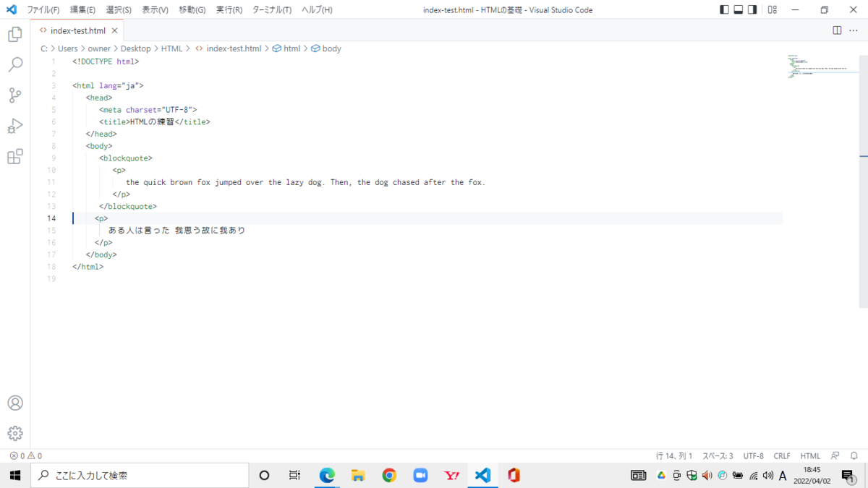Open the Extensions icon
Viewport: 868px width, 488px height.
coord(14,157)
